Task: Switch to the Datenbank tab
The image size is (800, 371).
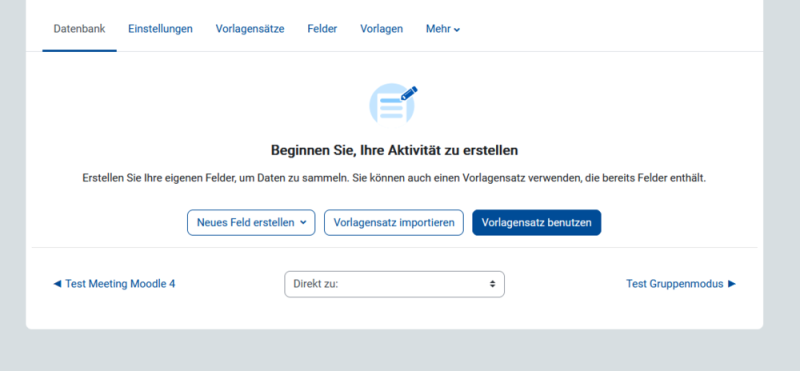Action: pyautogui.click(x=80, y=29)
